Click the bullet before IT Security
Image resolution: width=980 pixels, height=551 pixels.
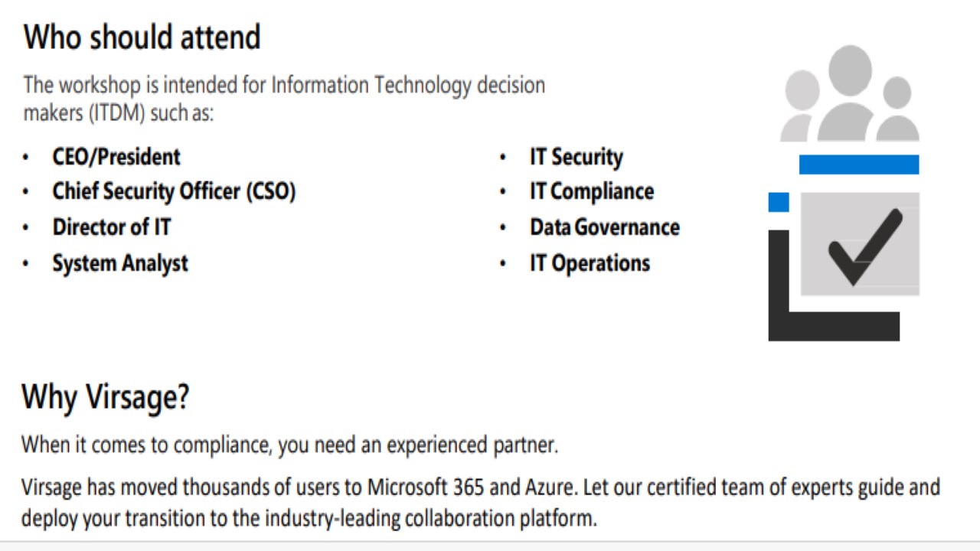503,158
